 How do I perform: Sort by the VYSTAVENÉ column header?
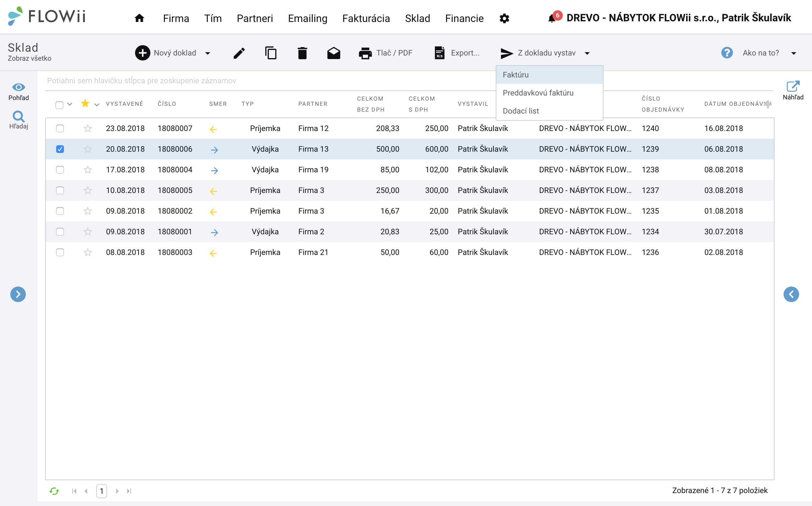(x=125, y=104)
